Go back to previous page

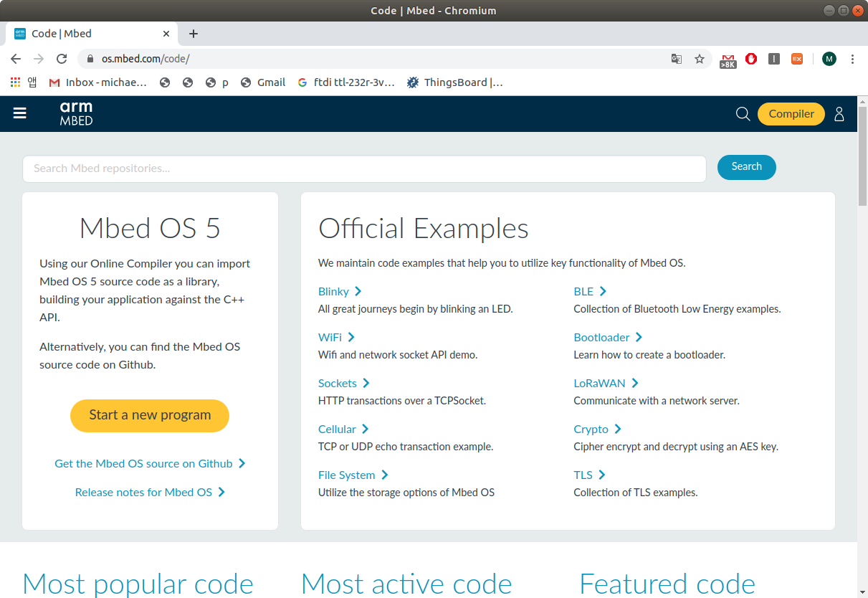(16, 59)
